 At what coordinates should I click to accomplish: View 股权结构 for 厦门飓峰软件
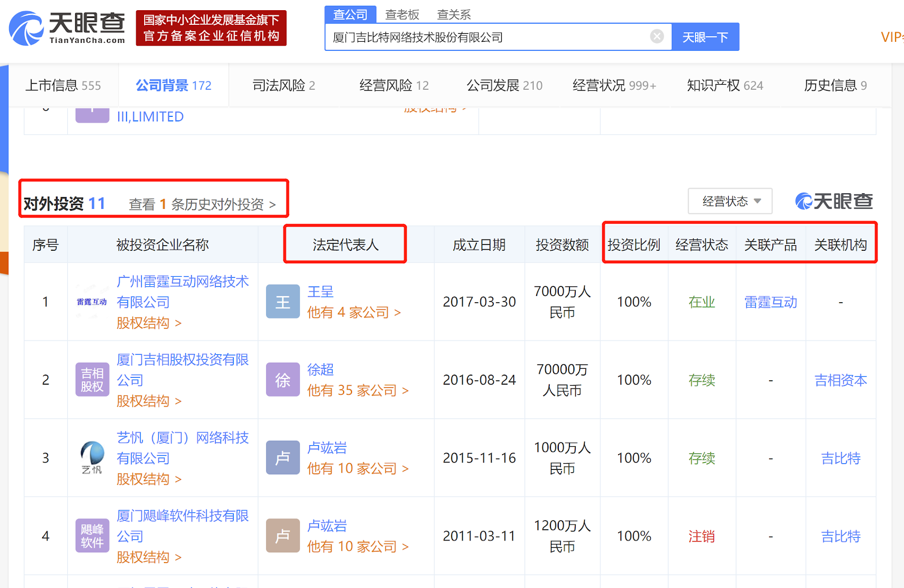coord(149,557)
